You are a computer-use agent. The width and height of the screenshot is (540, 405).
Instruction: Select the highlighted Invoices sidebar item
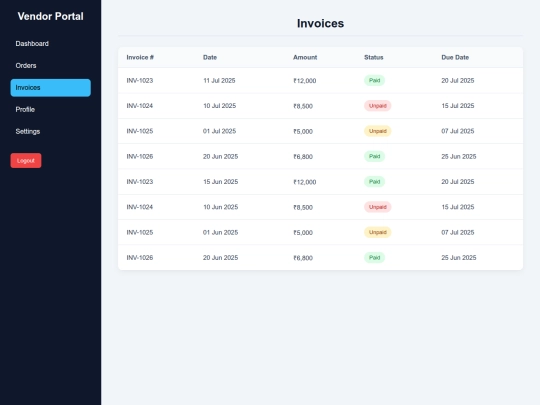tap(50, 87)
